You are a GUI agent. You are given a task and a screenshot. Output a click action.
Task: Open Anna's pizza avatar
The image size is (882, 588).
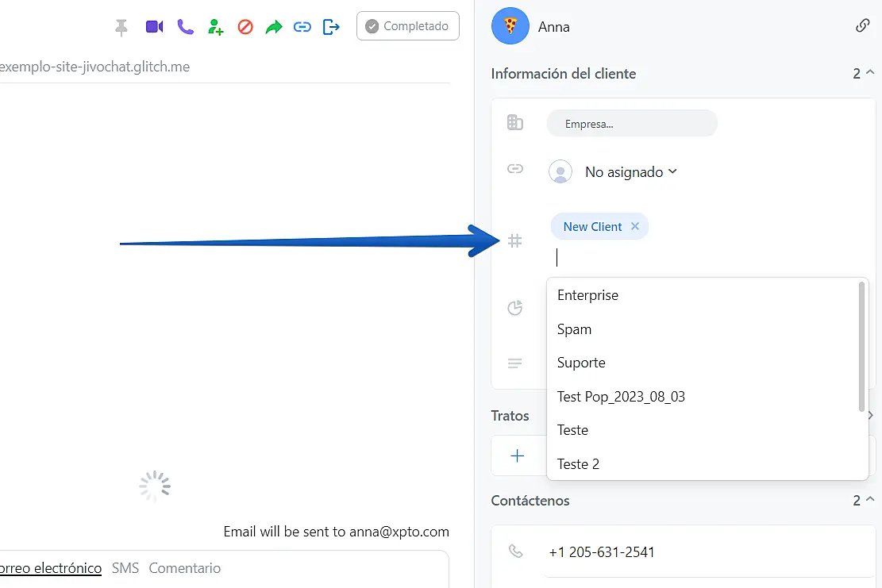coord(510,26)
